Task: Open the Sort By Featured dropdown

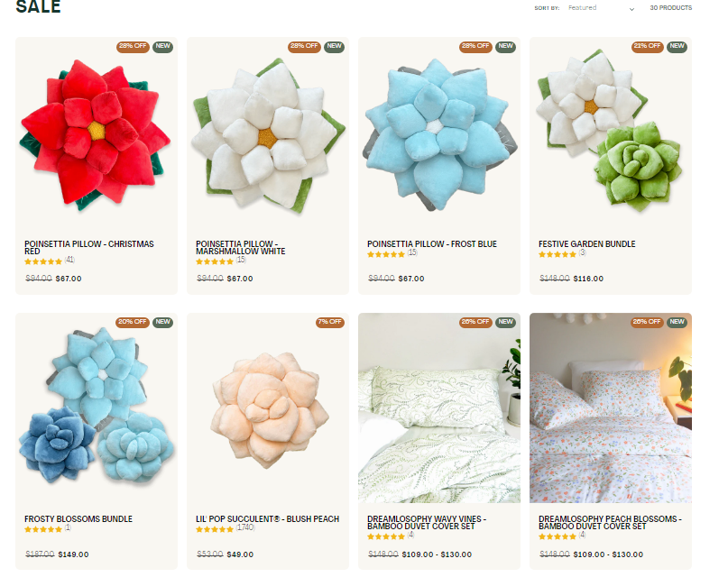Action: (601, 8)
